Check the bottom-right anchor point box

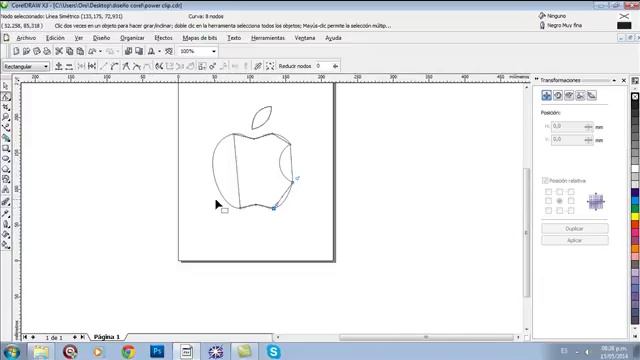coord(571,211)
